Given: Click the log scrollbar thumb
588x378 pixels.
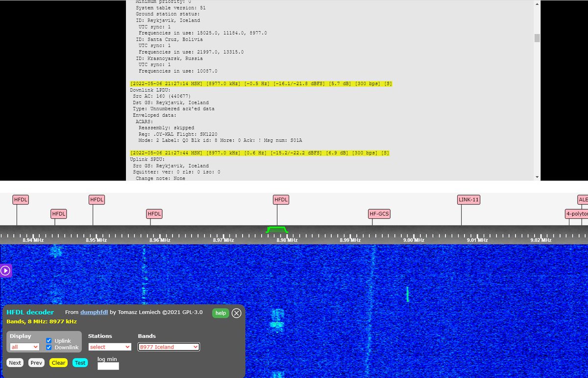Looking at the screenshot, I should (x=537, y=38).
